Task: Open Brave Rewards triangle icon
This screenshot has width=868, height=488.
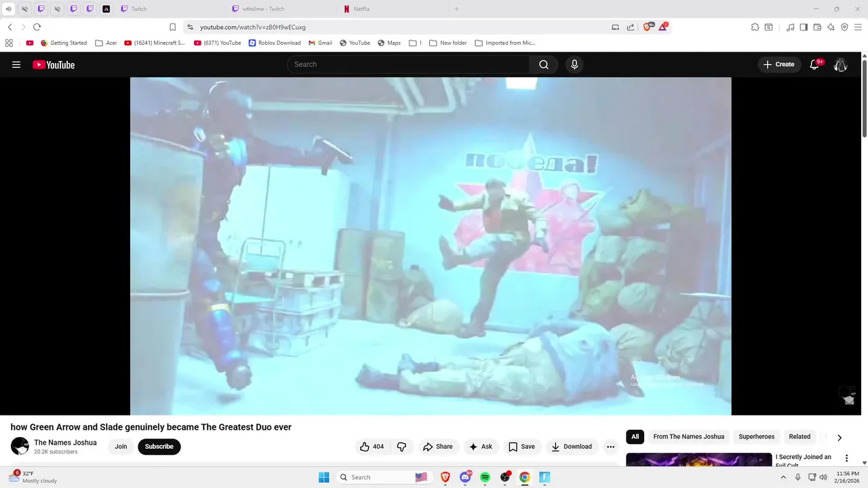Action: click(663, 27)
